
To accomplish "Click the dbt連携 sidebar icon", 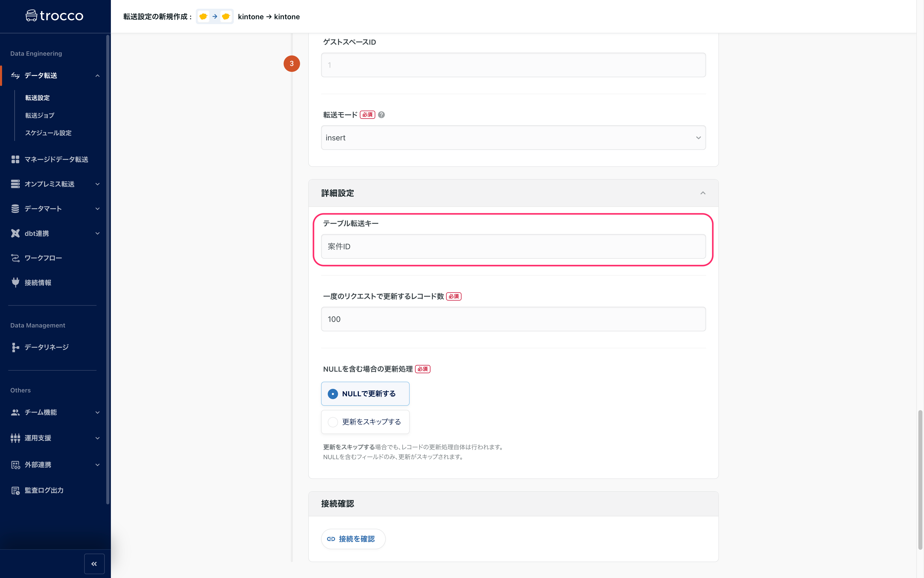I will coord(15,233).
